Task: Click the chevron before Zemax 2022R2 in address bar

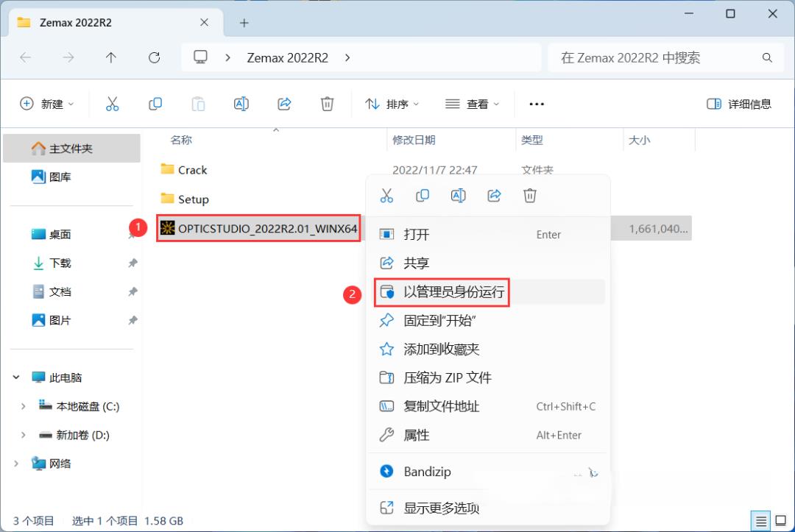Action: pos(227,57)
